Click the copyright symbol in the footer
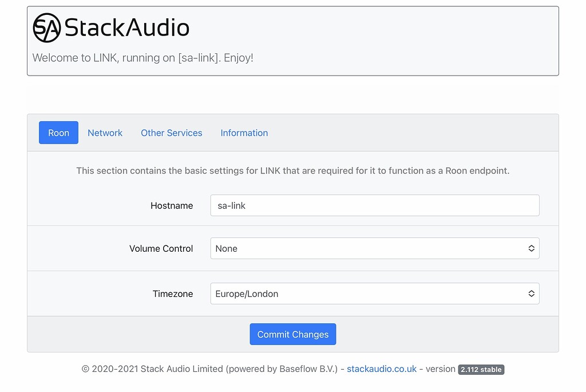 (x=85, y=369)
